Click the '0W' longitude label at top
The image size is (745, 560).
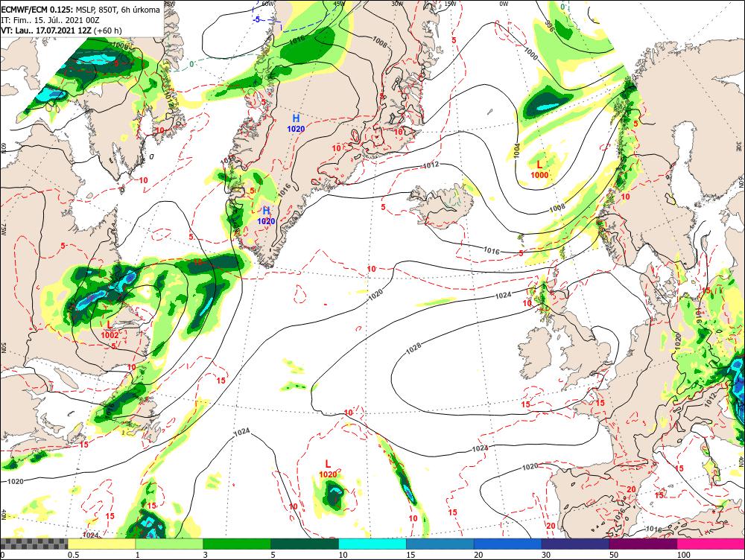coord(504,4)
